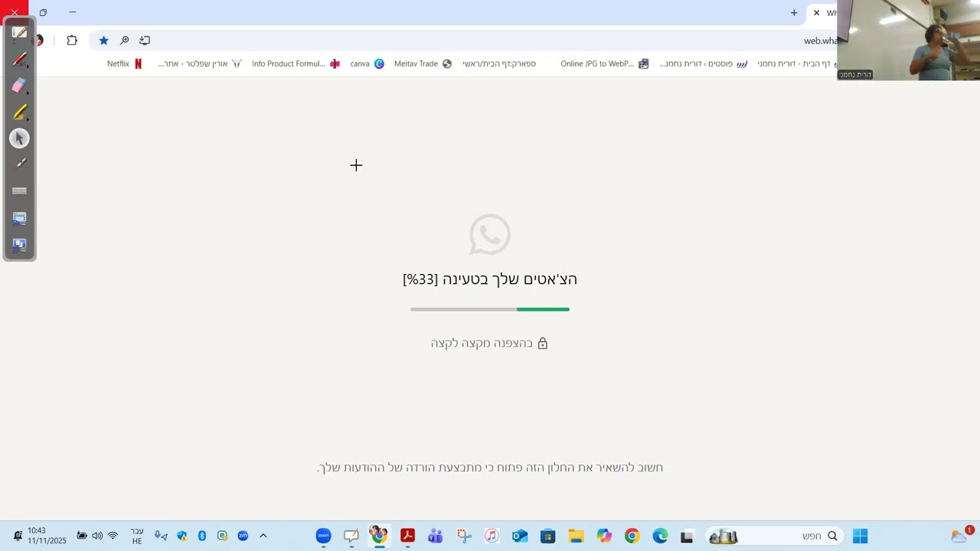
Task: Click the end-to-end encryption lock icon
Action: tap(543, 344)
